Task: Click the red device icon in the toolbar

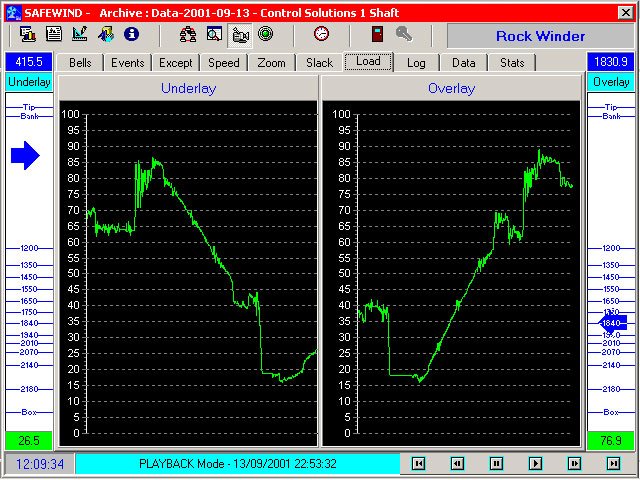Action: 376,34
